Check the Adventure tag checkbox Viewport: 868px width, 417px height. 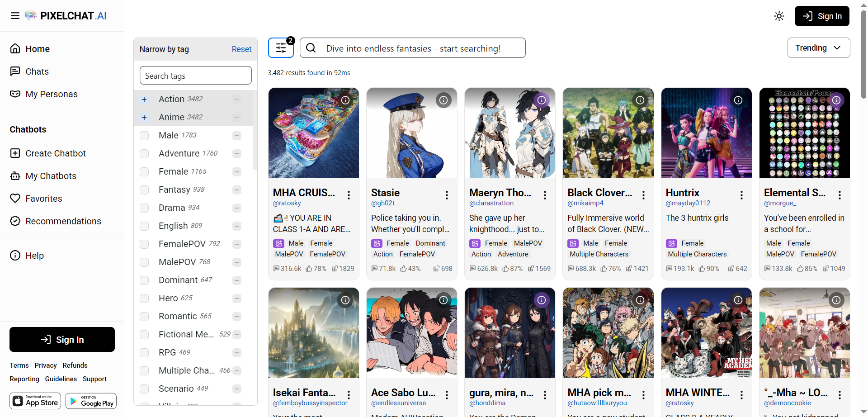(x=144, y=154)
